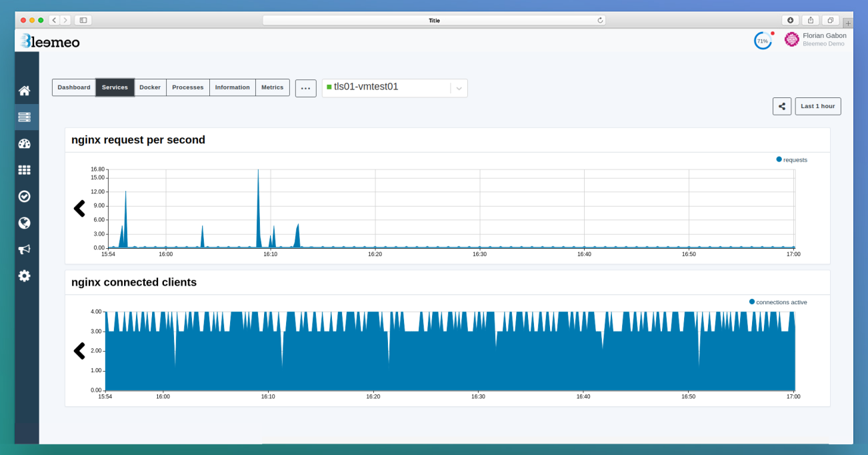Expand the '...' overflow tab menu
The height and width of the screenshot is (455, 868).
click(x=305, y=87)
